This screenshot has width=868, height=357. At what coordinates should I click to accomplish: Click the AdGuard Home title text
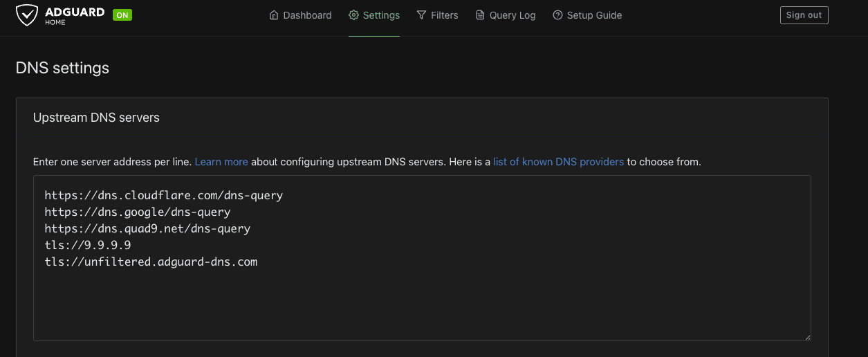[74, 15]
